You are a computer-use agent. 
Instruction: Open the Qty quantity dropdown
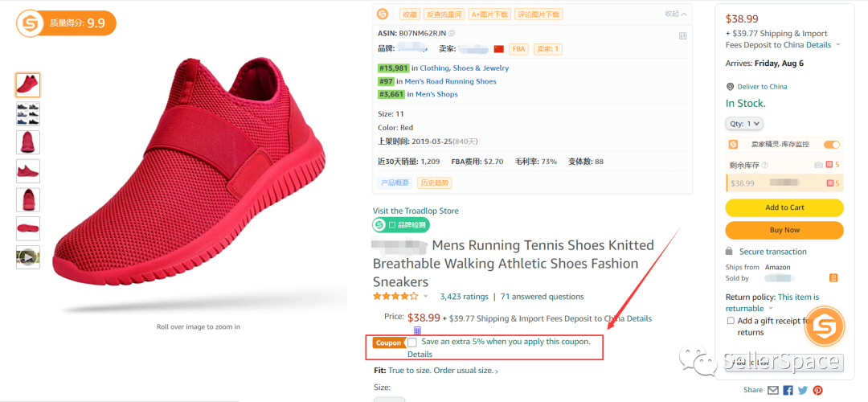(744, 124)
